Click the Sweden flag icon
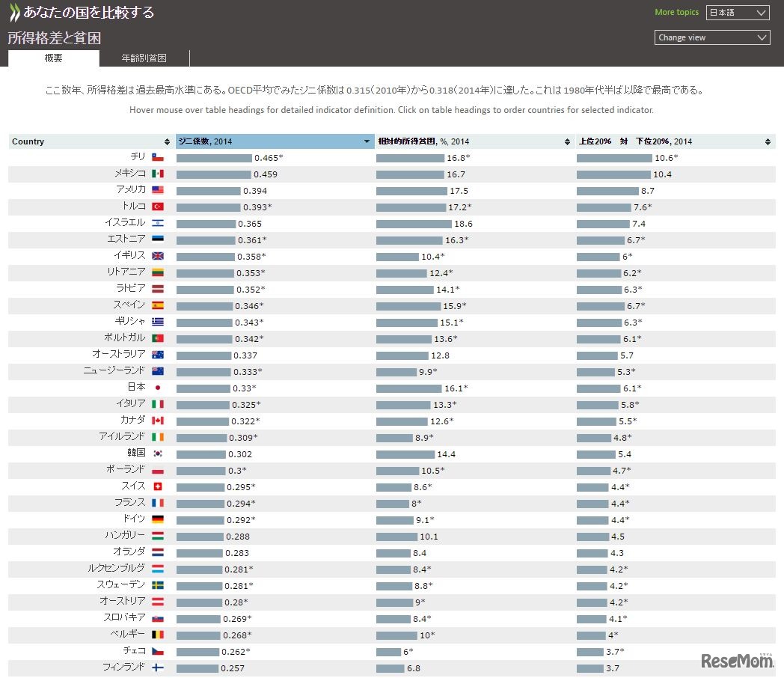This screenshot has width=784, height=678. [x=158, y=585]
